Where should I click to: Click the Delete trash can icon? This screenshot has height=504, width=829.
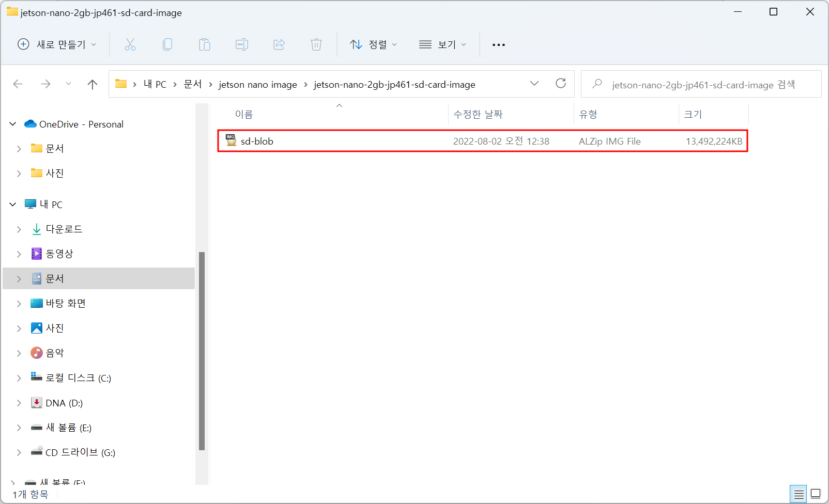[x=316, y=44]
